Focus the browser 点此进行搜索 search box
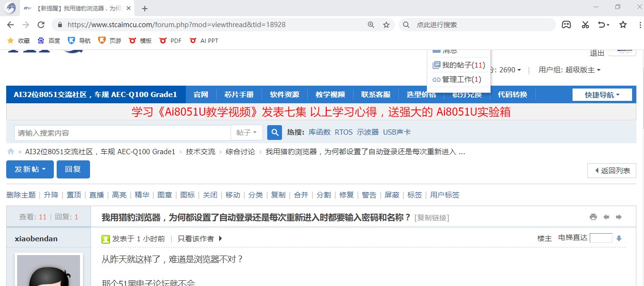644x286 pixels. (477, 25)
